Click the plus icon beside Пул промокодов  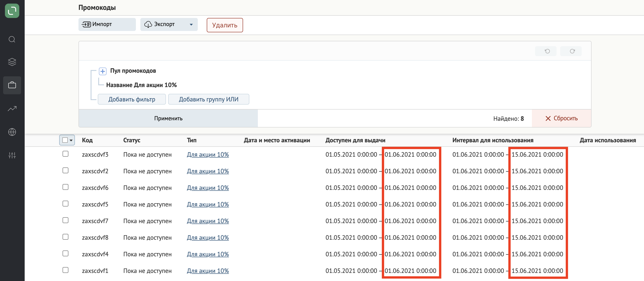pyautogui.click(x=102, y=71)
